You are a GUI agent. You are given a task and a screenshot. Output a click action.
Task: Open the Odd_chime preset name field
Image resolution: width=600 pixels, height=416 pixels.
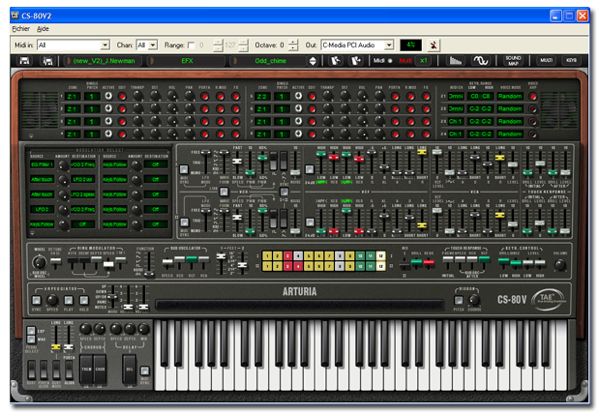click(x=270, y=61)
